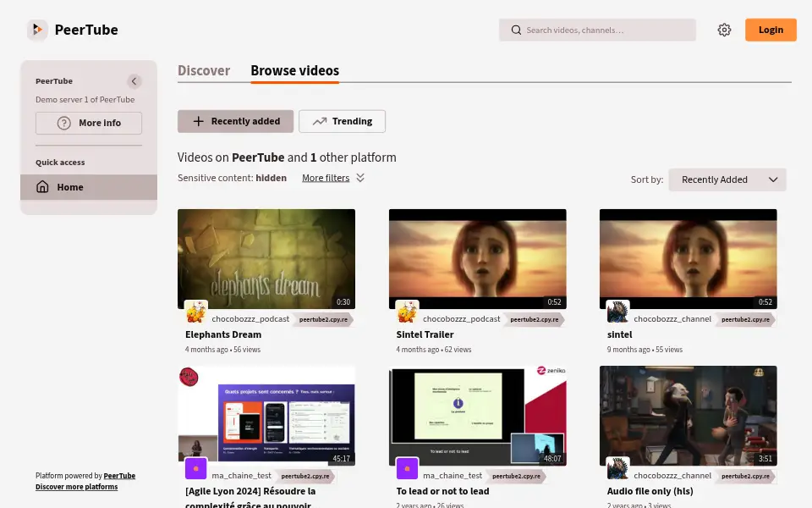Open the Discover more platforms link

pyautogui.click(x=77, y=487)
